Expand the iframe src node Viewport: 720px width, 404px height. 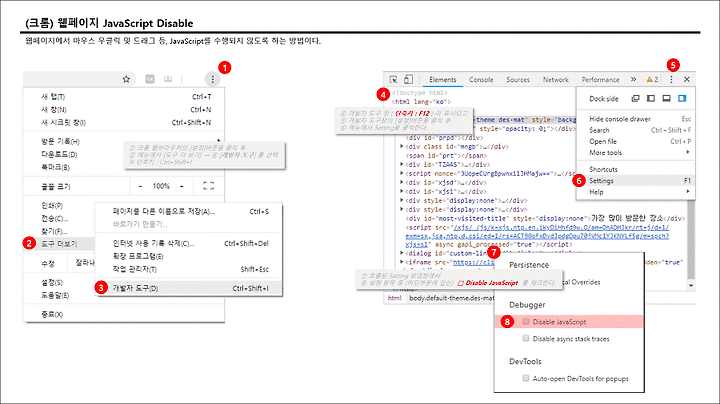[402, 262]
